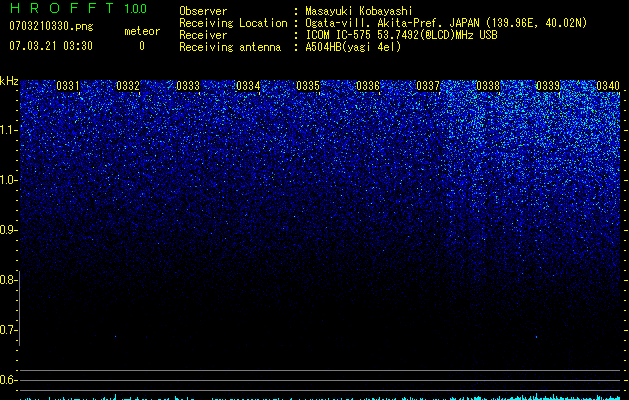The width and height of the screenshot is (629, 400).
Task: Click the cyan signal level trace at bottom
Action: pos(320,397)
